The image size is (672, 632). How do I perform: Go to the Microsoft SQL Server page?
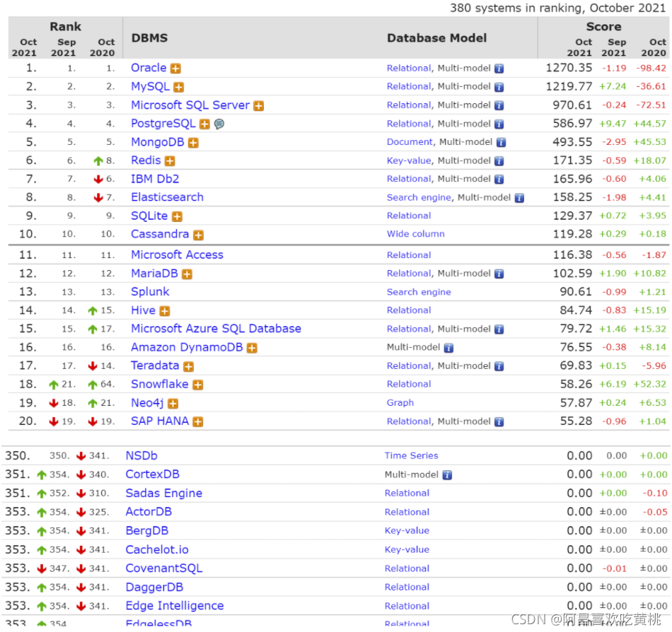(190, 105)
